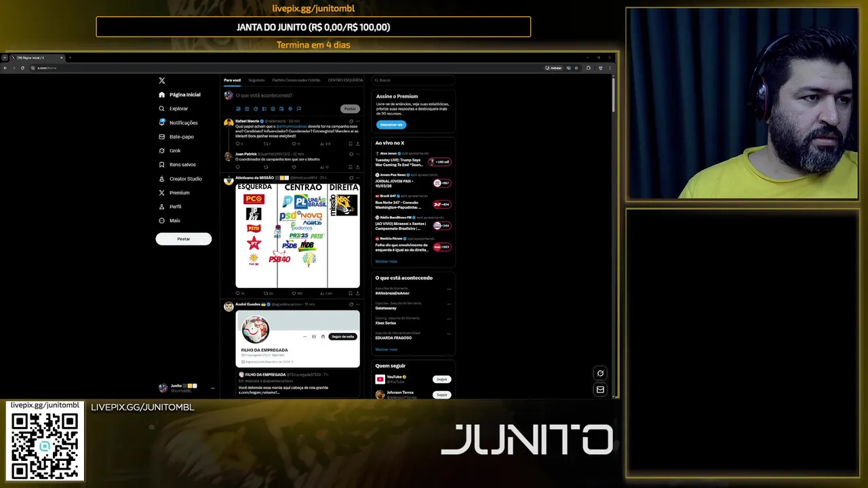The height and width of the screenshot is (488, 868).
Task: Click Mostrar mais under O que está acontecendo
Action: pos(387,349)
